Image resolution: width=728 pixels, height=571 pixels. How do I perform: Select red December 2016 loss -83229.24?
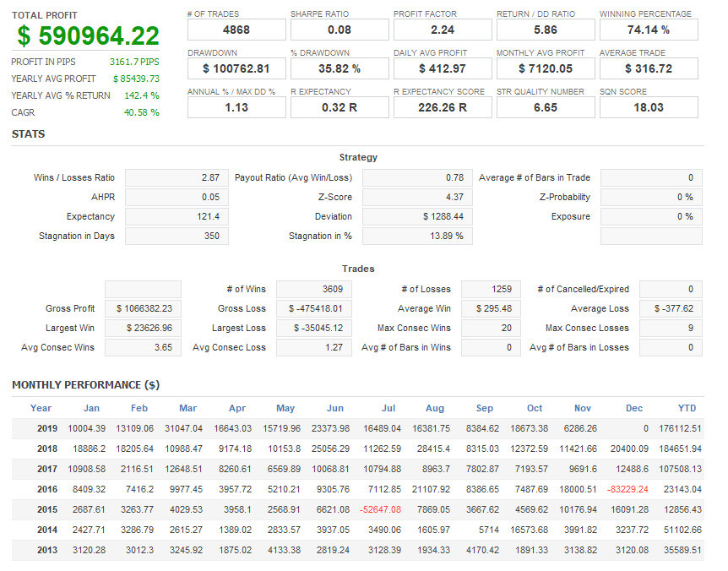pyautogui.click(x=627, y=489)
